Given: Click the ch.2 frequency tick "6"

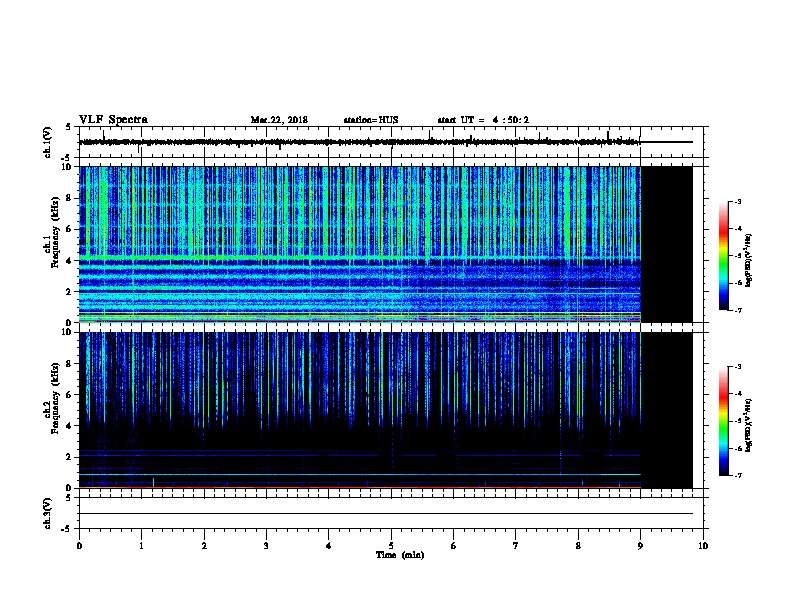Looking at the screenshot, I should [70, 395].
